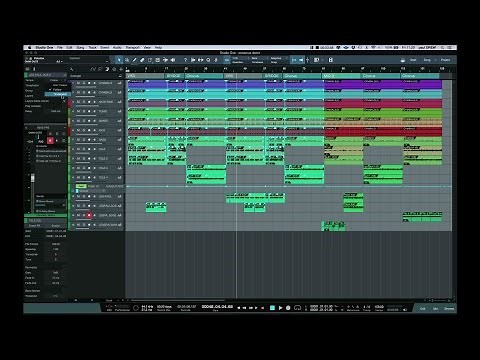Open the Edit panel button

423,308
